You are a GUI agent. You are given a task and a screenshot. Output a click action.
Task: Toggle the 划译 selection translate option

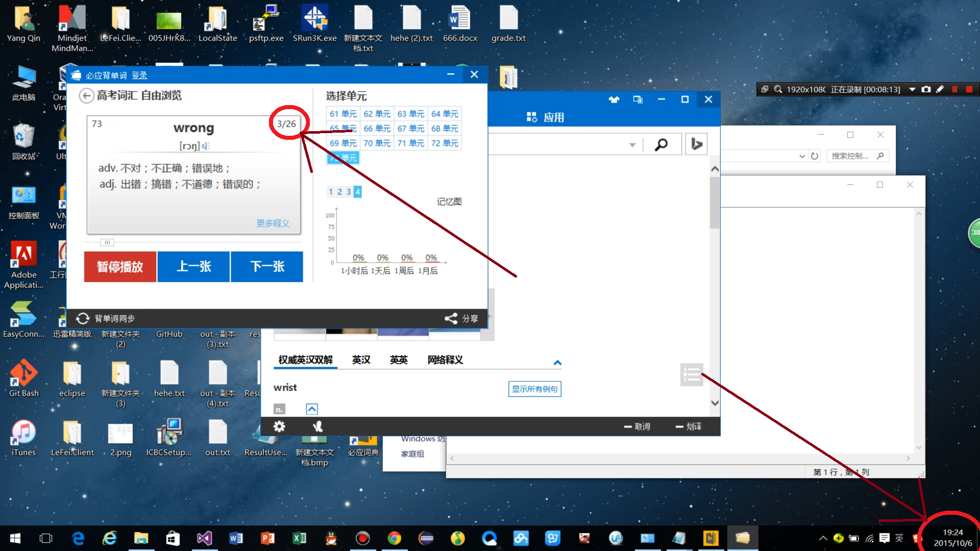pos(689,427)
